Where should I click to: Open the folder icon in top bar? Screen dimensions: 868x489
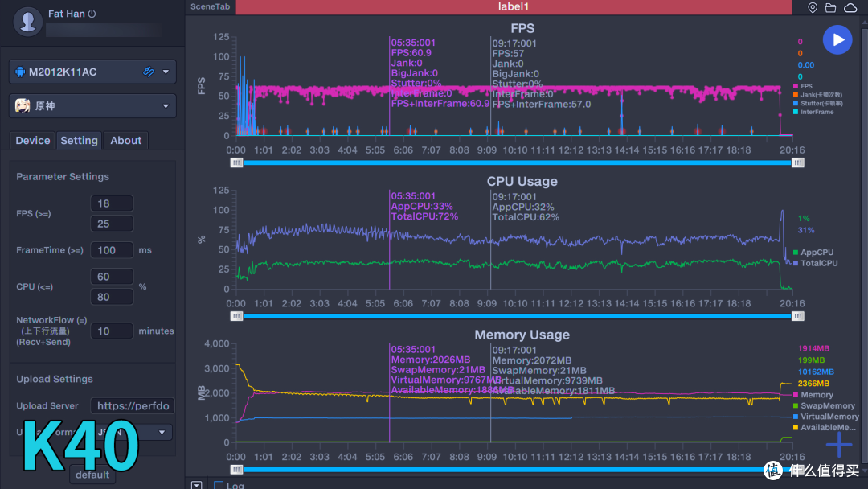point(831,8)
